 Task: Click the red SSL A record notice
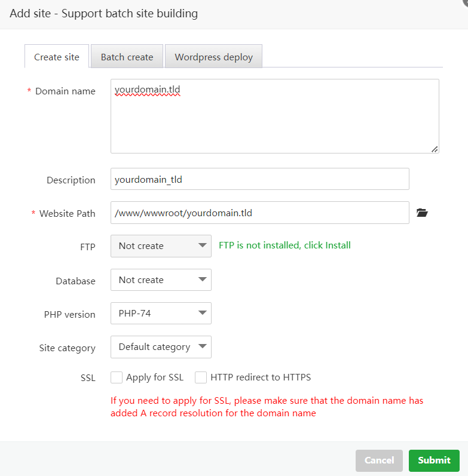click(267, 407)
